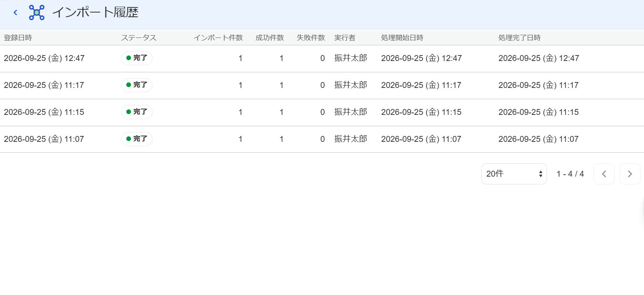This screenshot has height=295, width=644.
Task: Click the 処理開始日時 value ending 11:17
Action: pyautogui.click(x=421, y=85)
